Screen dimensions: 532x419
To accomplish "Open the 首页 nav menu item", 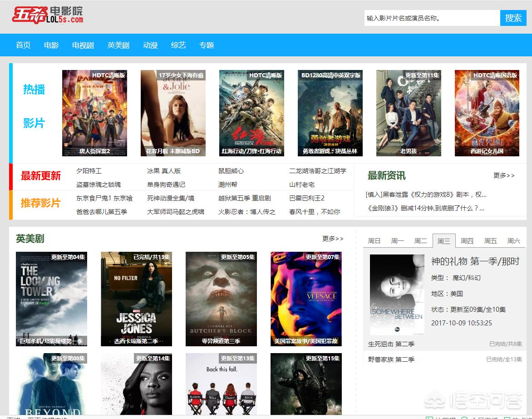I will (x=23, y=45).
